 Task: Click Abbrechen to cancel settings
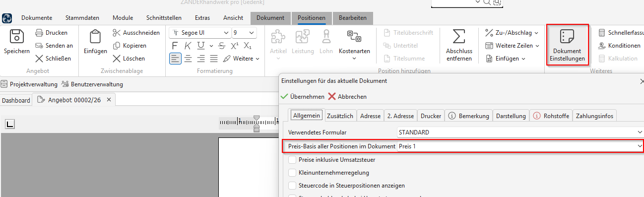point(347,96)
